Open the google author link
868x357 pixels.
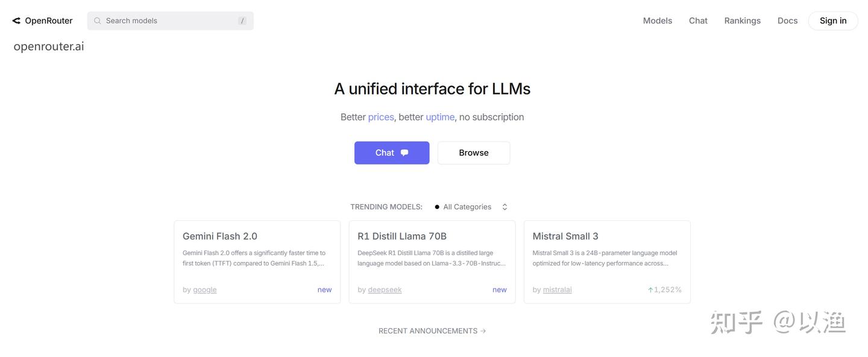[x=205, y=290]
